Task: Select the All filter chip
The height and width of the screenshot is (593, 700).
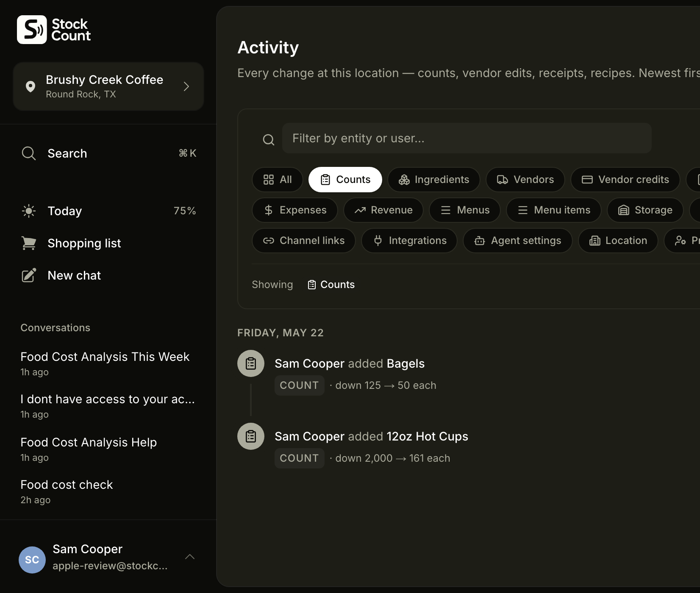Action: (278, 180)
